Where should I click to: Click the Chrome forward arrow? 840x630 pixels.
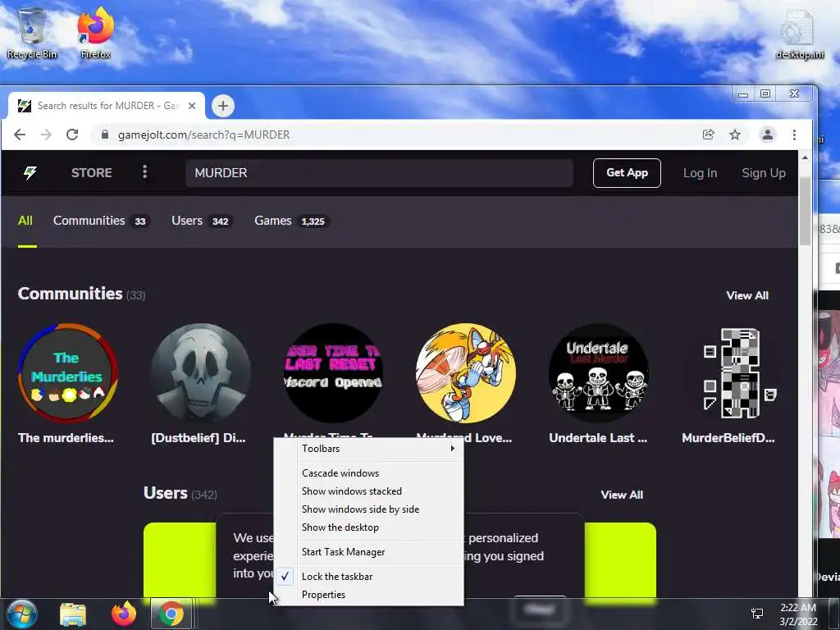pos(46,135)
